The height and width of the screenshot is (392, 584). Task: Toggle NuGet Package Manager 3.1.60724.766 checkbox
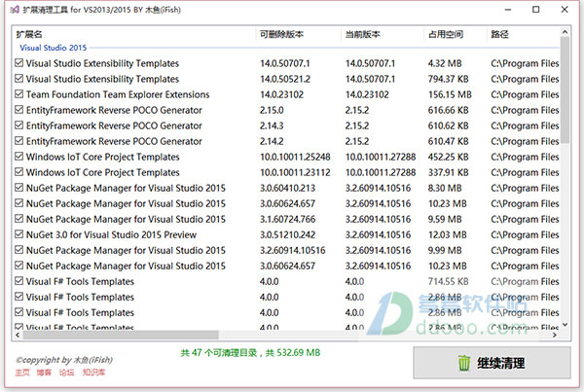19,219
